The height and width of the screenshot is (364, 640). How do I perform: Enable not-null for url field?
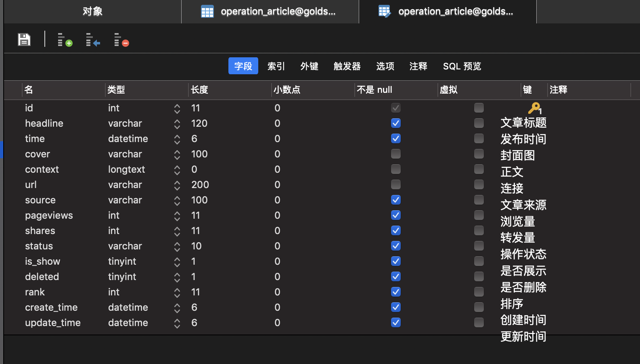[x=396, y=184]
